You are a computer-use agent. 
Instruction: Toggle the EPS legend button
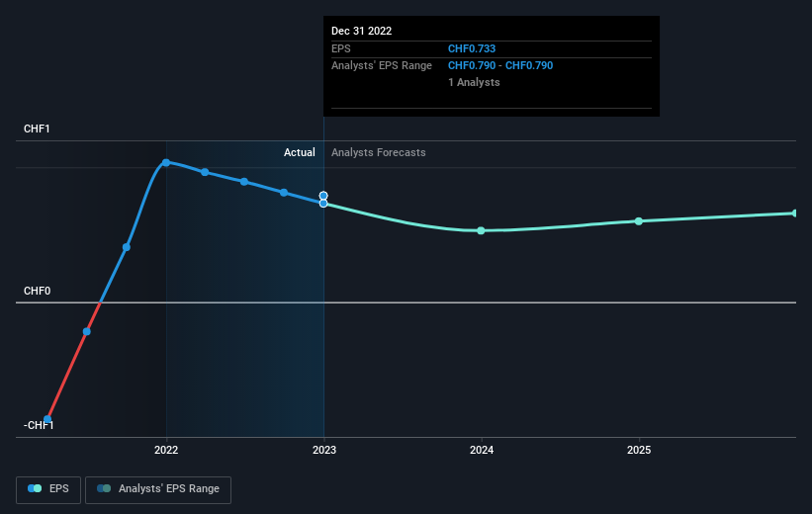coord(48,489)
